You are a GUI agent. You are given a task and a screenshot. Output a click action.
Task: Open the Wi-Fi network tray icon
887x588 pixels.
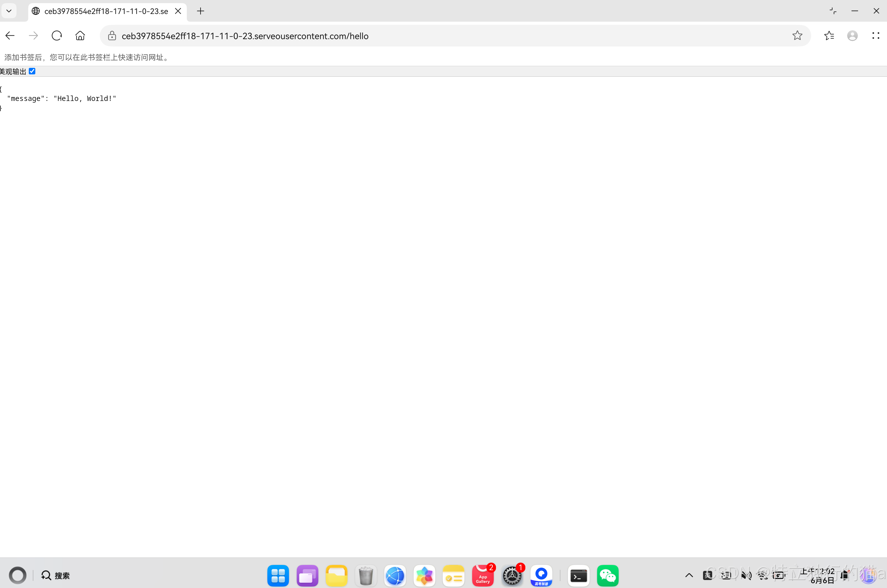pyautogui.click(x=762, y=575)
